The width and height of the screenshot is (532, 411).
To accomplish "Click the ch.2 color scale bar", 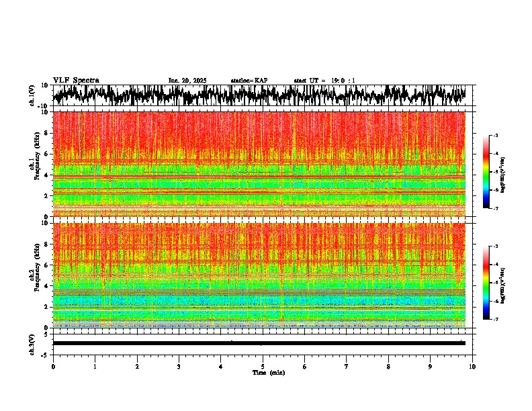I will coord(486,283).
